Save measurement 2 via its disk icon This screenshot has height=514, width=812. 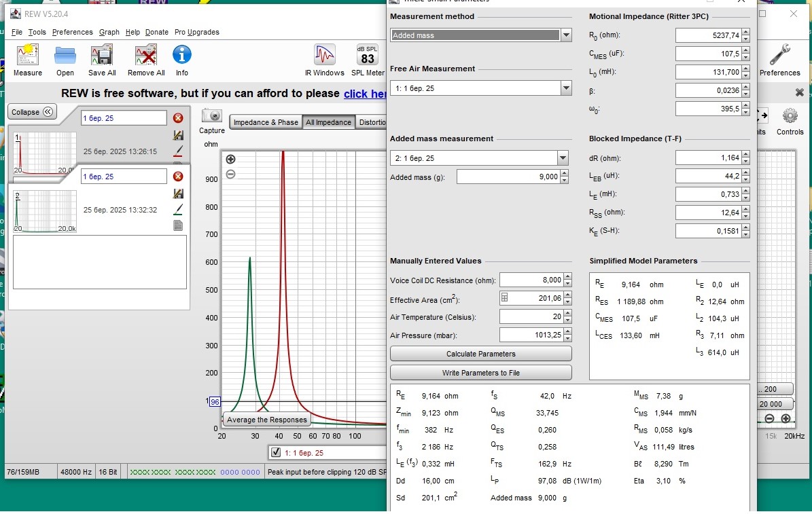178,194
